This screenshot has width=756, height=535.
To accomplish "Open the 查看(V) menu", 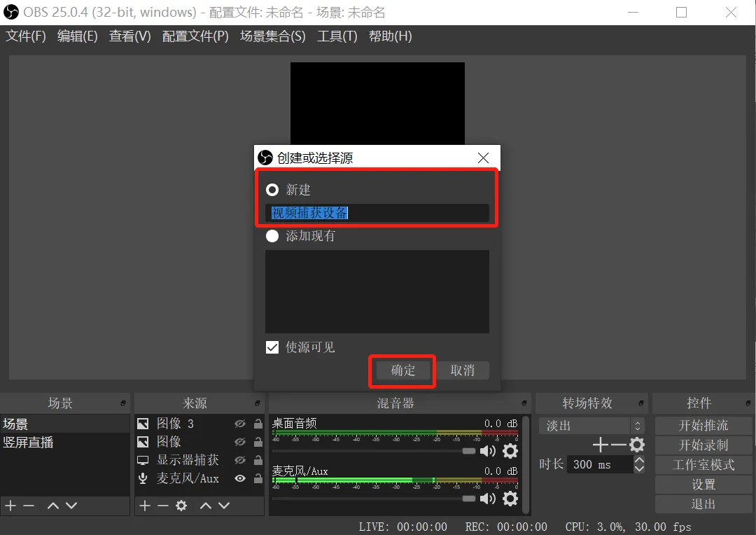I will coord(129,36).
